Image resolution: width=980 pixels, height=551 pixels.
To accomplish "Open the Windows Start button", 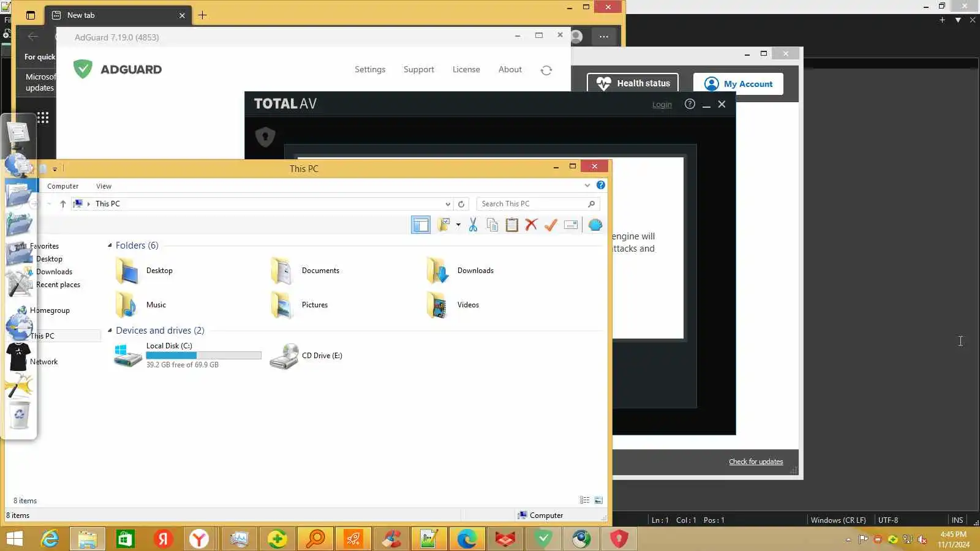I will point(15,539).
